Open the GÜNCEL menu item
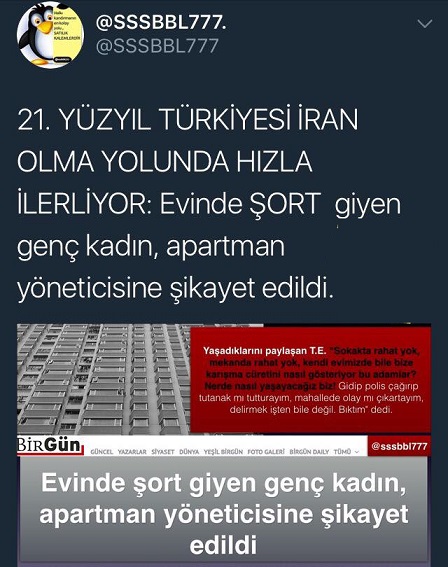The height and width of the screenshot is (567, 448). [102, 452]
